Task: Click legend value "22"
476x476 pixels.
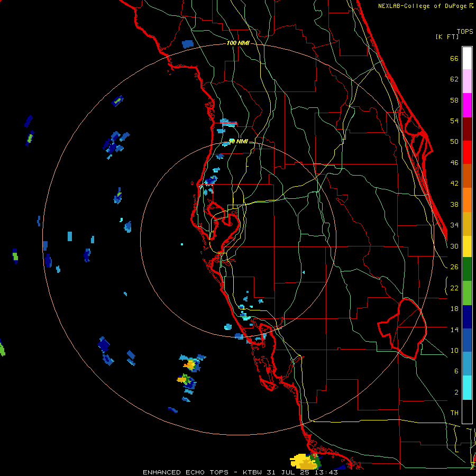Action: tap(454, 288)
